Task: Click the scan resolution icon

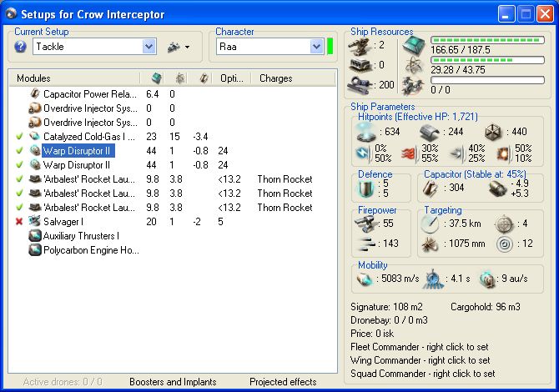Action: 430,244
